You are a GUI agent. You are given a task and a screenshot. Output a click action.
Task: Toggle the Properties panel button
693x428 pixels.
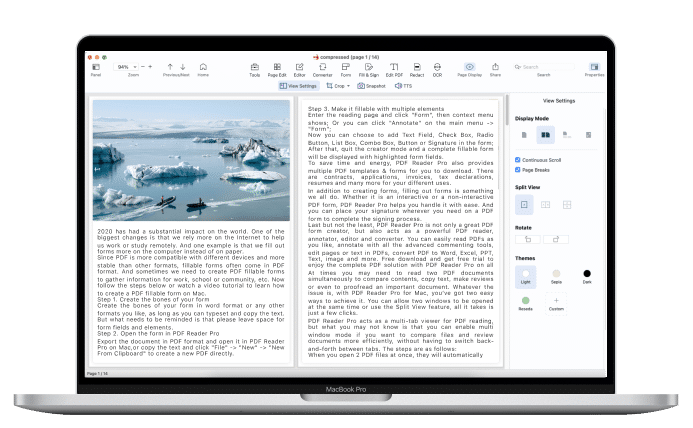(593, 68)
